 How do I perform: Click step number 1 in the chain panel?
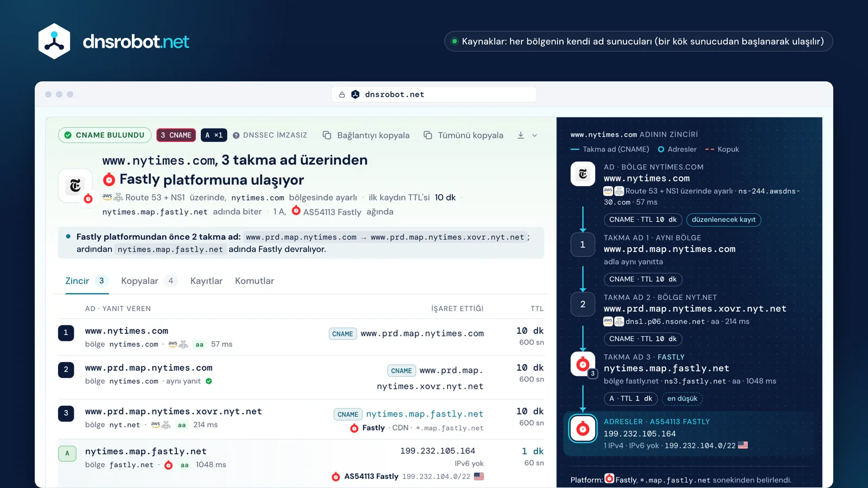583,245
